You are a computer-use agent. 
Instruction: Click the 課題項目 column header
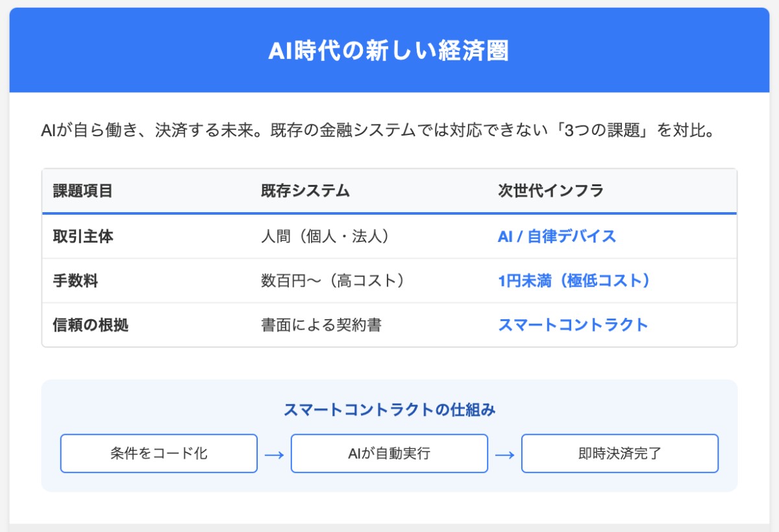82,191
